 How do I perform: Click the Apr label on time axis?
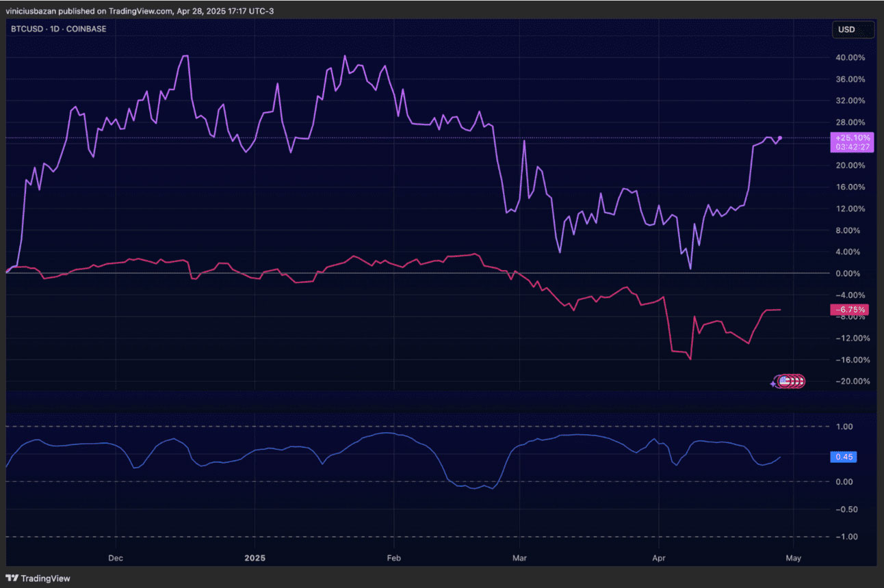pyautogui.click(x=658, y=557)
